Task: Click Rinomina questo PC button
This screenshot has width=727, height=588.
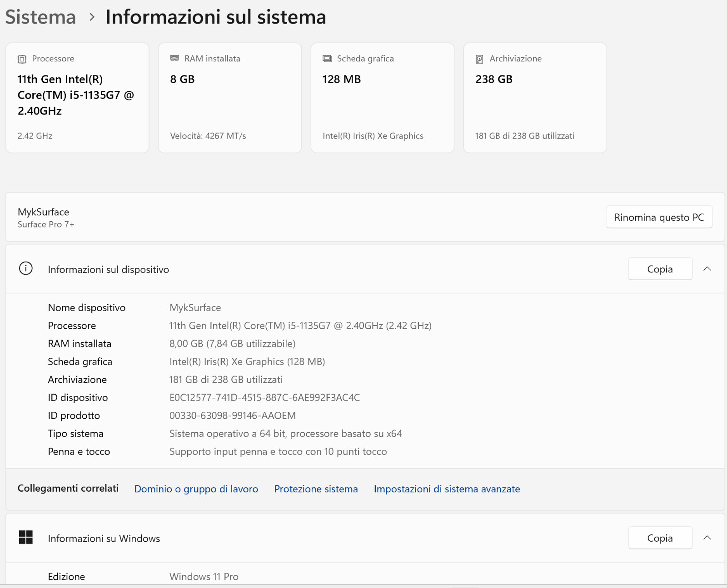Action: [x=659, y=217]
